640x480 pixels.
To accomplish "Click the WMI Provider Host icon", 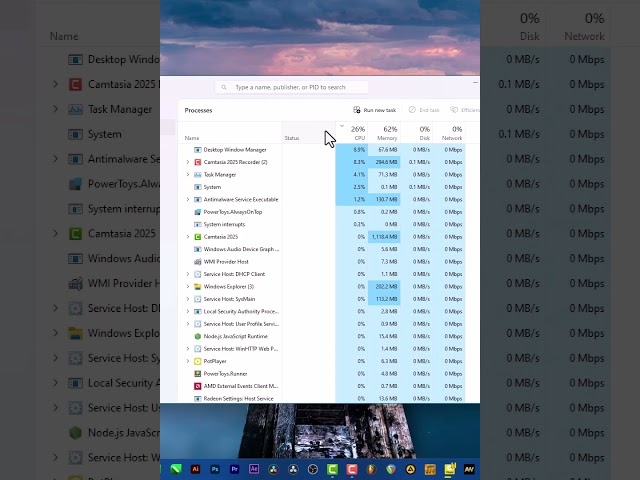I will (198, 262).
